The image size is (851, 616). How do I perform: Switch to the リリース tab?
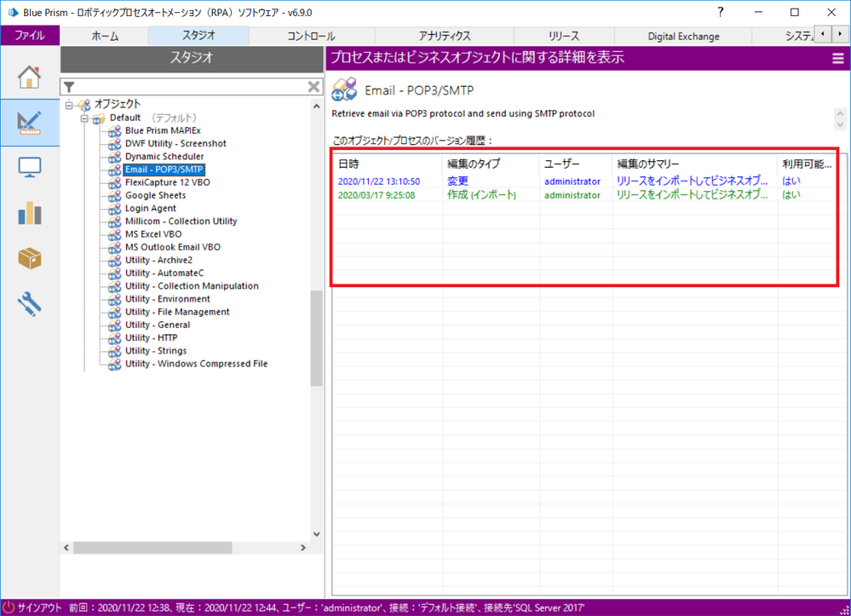coord(564,37)
